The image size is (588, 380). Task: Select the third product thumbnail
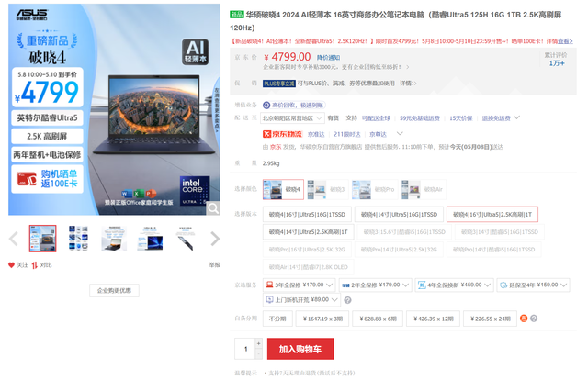coord(114,239)
